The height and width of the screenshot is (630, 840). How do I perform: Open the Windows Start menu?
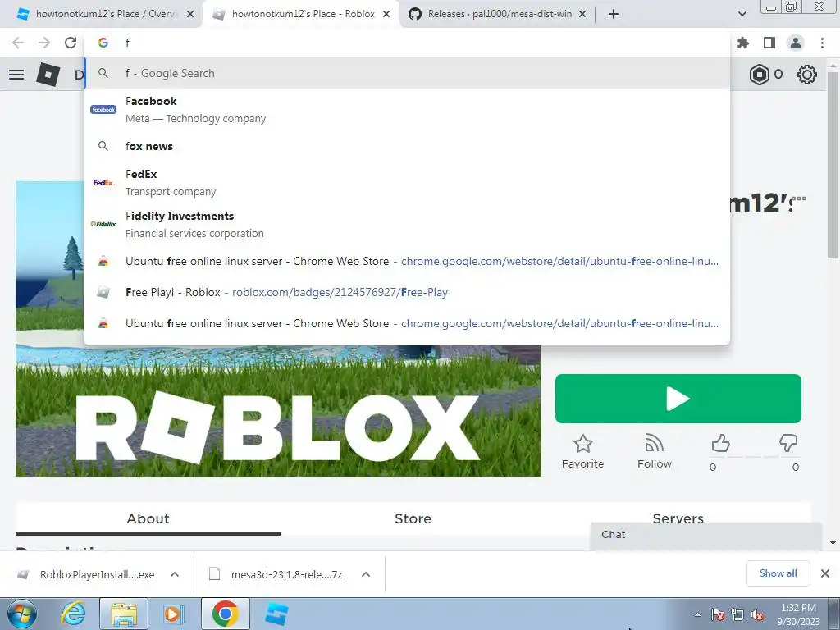click(22, 614)
